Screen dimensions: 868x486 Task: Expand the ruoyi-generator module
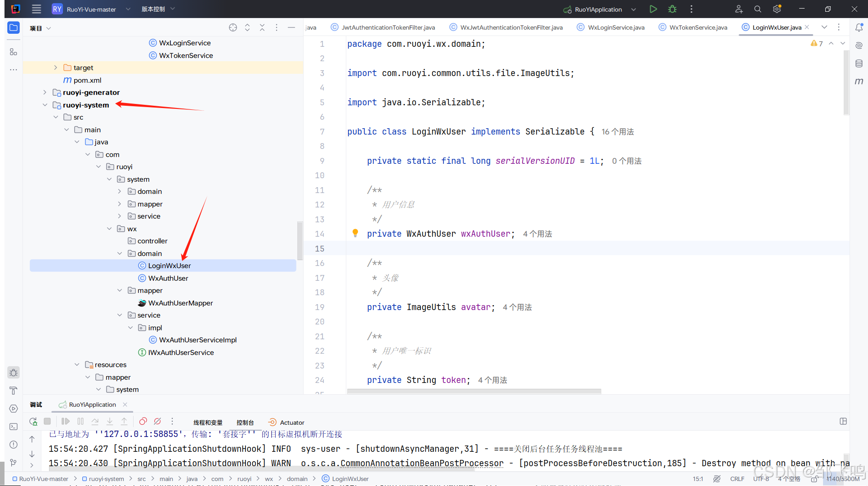(45, 92)
